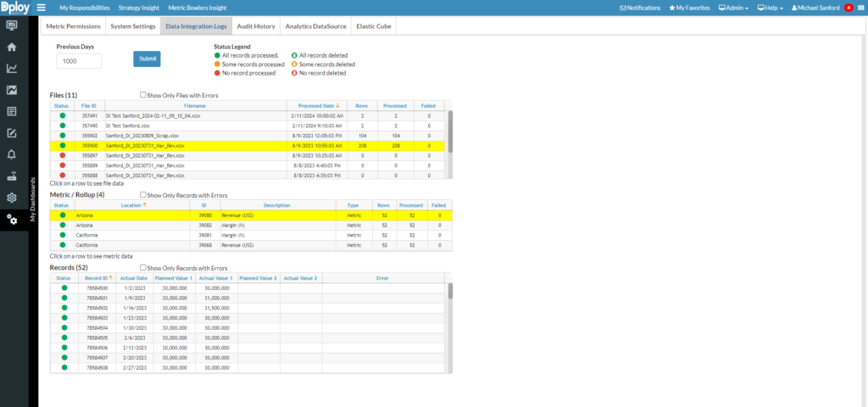Open the single gear settings sidebar icon
This screenshot has height=407, width=868.
(12, 198)
